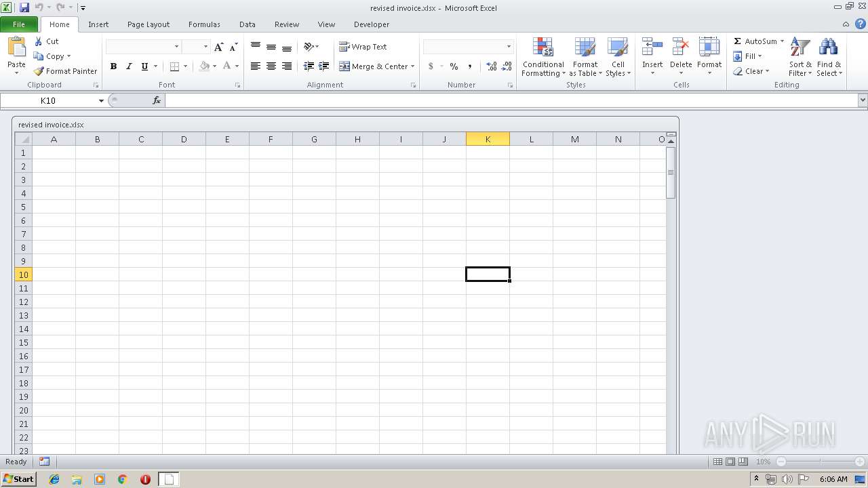Align text to the right
868x488 pixels.
tap(287, 66)
